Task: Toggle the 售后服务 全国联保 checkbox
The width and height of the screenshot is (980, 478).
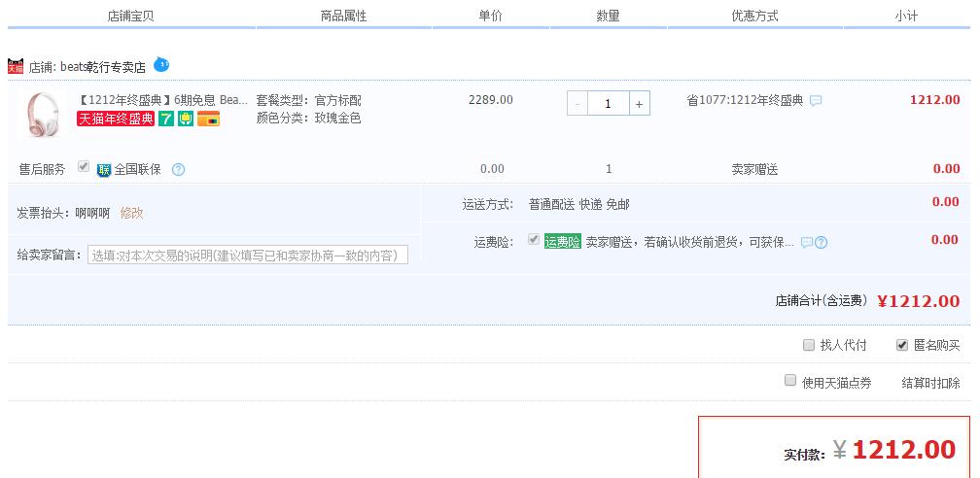Action: pyautogui.click(x=84, y=166)
